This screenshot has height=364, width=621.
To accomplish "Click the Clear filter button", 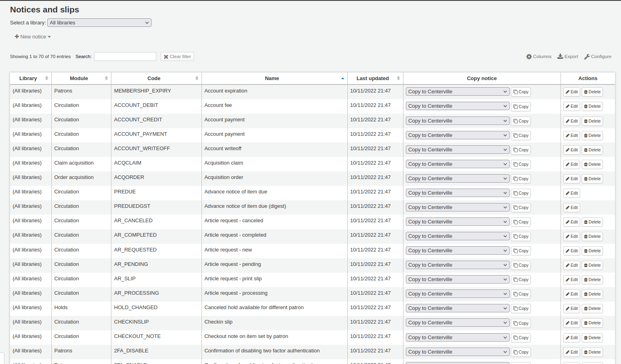I will 177,57.
